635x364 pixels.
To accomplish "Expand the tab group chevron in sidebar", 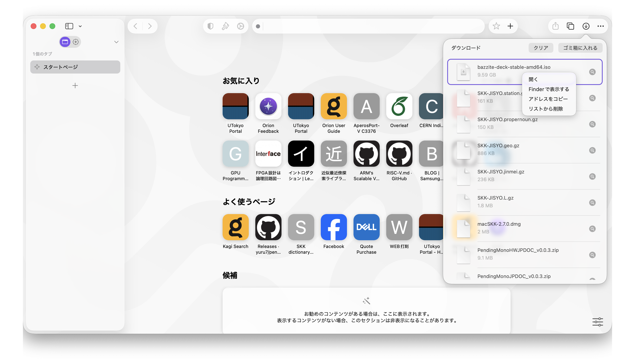I will [x=116, y=42].
